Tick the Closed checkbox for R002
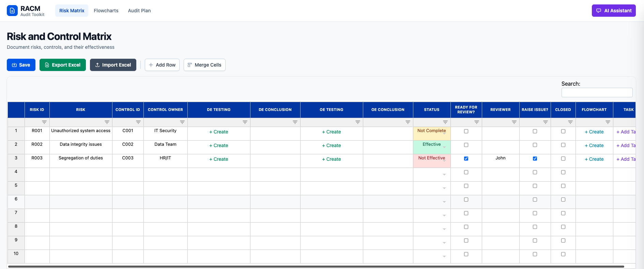This screenshot has width=644, height=269. coord(563,145)
